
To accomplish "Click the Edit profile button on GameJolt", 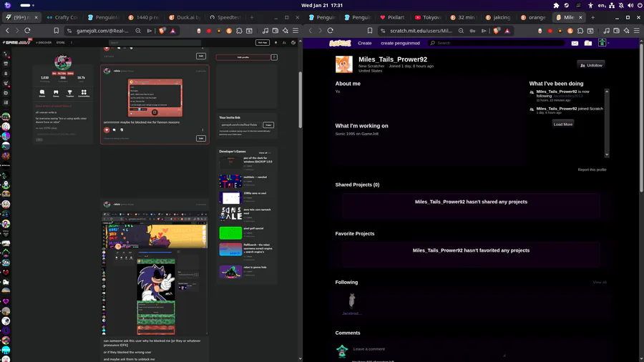I will tap(243, 57).
